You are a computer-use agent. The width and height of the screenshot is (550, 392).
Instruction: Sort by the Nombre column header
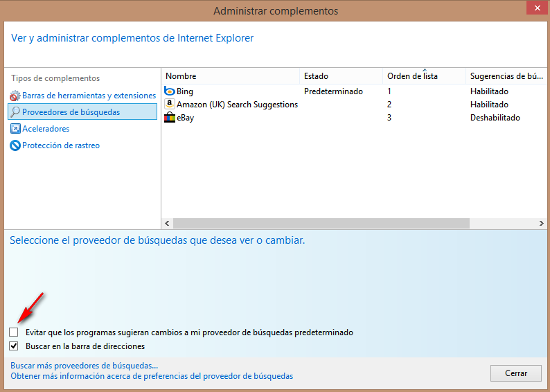(x=231, y=76)
